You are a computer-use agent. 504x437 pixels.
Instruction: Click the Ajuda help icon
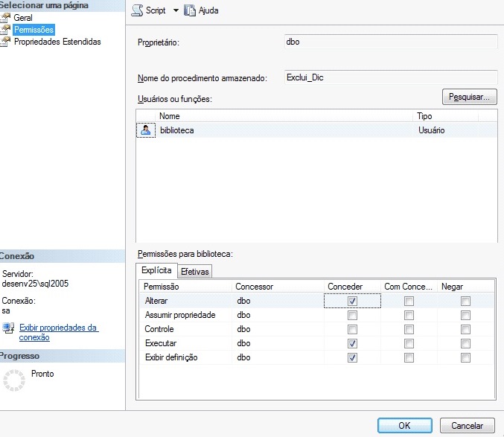tap(190, 10)
